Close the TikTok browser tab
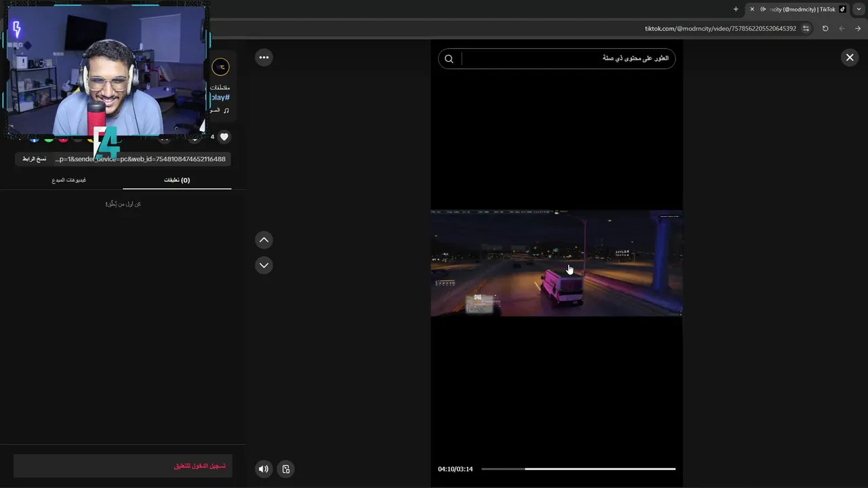 coord(751,9)
